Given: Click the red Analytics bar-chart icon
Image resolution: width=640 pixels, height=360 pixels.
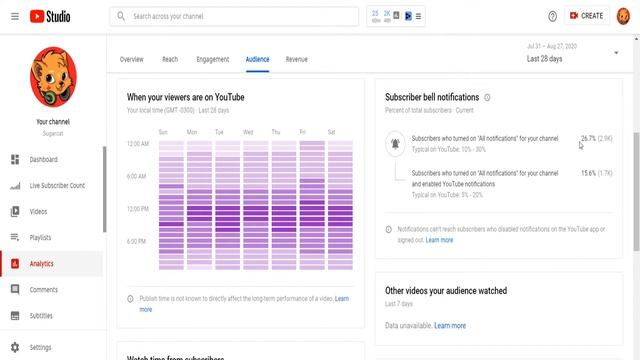Looking at the screenshot, I should 15,264.
